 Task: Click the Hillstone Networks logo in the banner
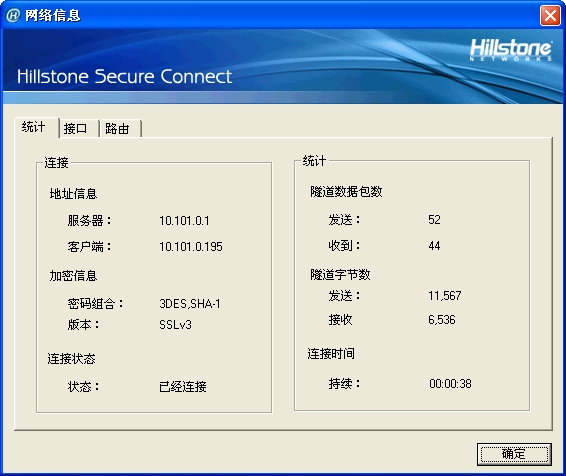[x=511, y=49]
